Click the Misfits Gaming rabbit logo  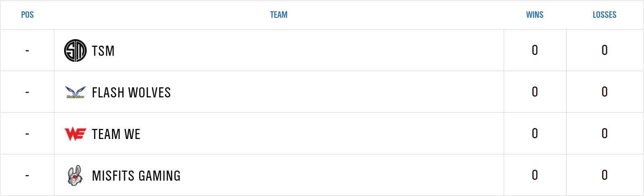click(x=75, y=175)
